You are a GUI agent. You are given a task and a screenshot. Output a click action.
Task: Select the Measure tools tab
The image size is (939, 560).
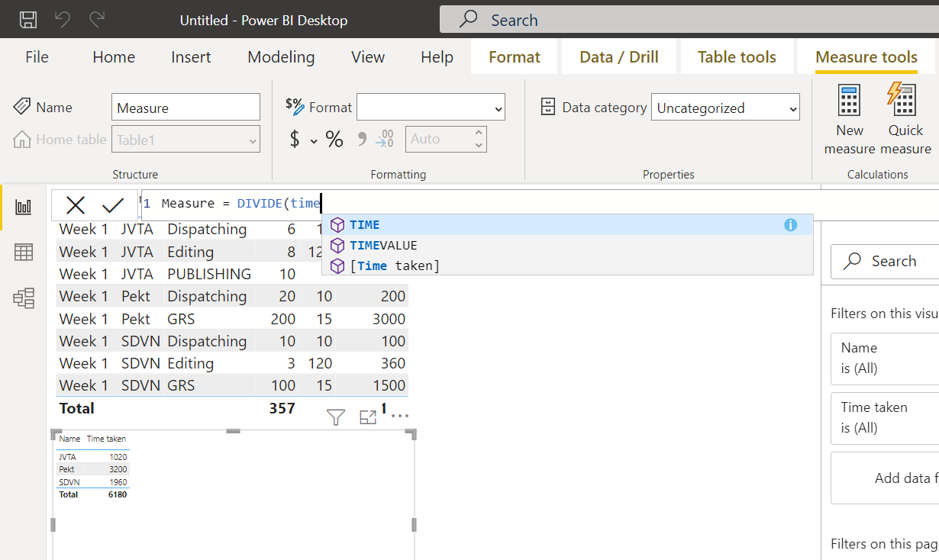click(866, 57)
